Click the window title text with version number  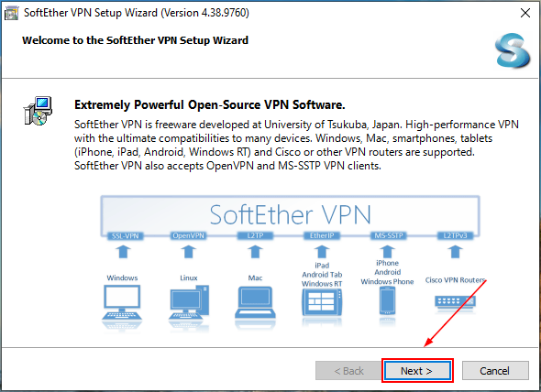(137, 13)
